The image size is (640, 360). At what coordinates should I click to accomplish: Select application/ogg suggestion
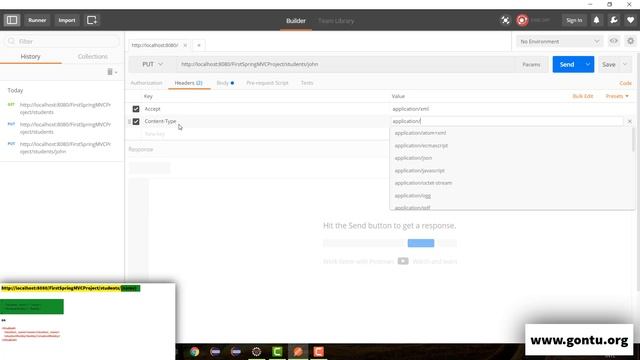pos(512,196)
